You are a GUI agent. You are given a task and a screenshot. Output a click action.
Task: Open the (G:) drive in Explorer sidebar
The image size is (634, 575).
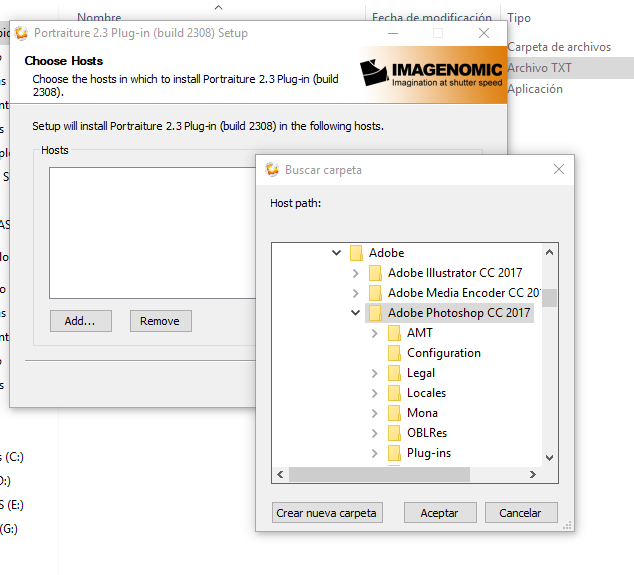[9, 528]
